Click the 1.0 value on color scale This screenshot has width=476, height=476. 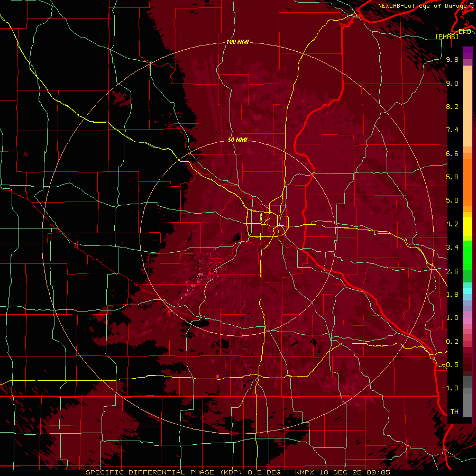point(452,318)
